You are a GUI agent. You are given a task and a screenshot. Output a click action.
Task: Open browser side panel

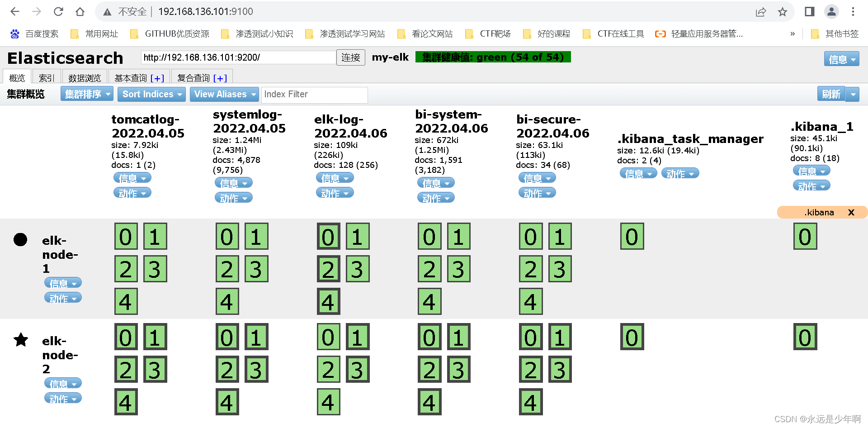pos(810,12)
